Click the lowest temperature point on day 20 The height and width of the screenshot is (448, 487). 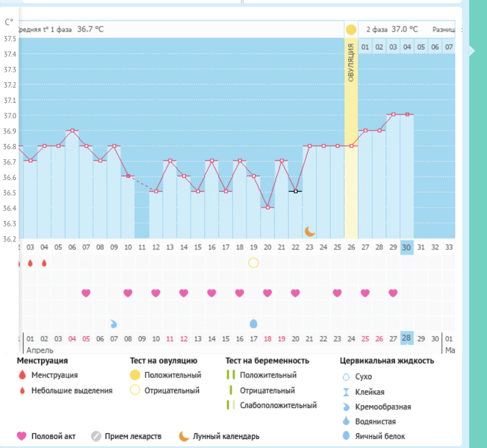pos(268,207)
